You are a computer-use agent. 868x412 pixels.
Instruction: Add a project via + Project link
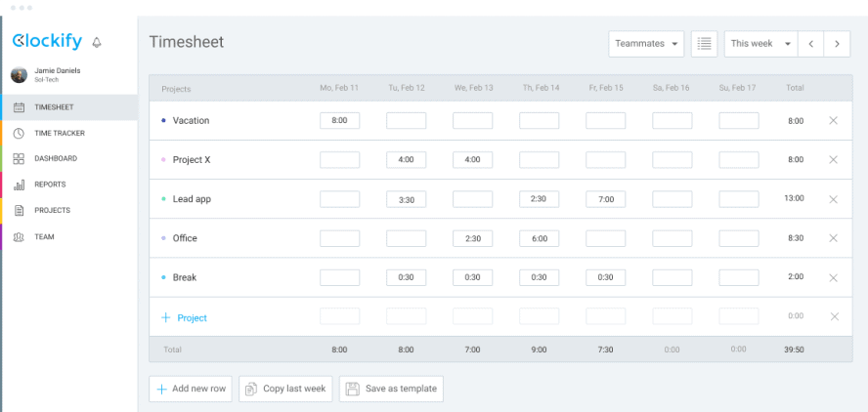(x=185, y=317)
